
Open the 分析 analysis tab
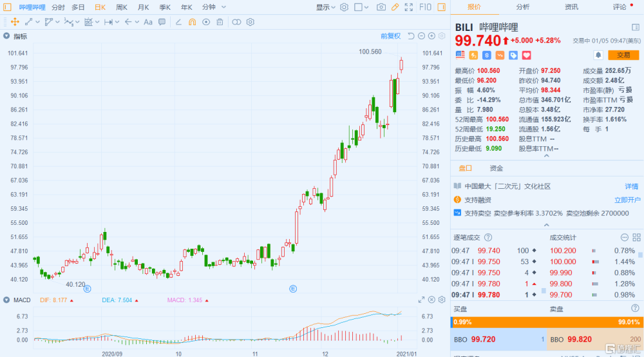pyautogui.click(x=523, y=7)
